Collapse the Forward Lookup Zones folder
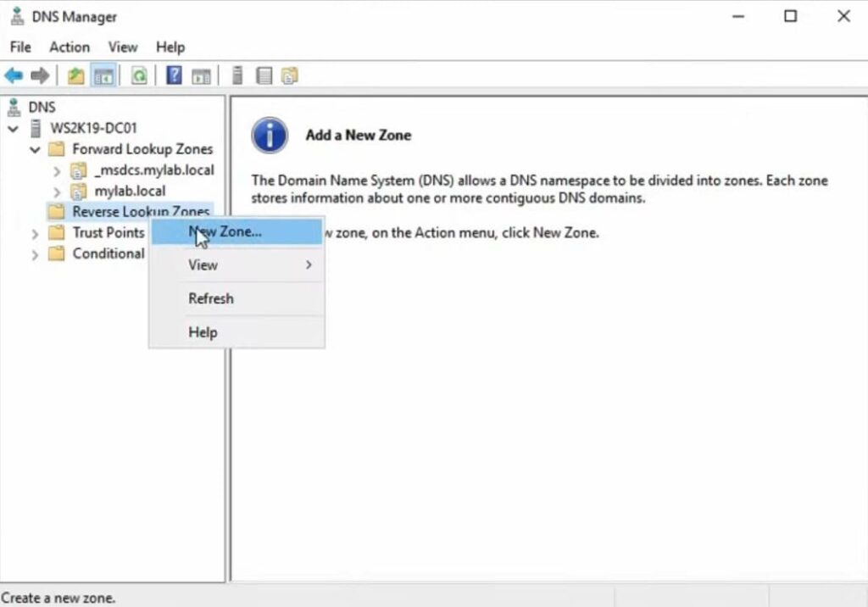 coord(35,150)
